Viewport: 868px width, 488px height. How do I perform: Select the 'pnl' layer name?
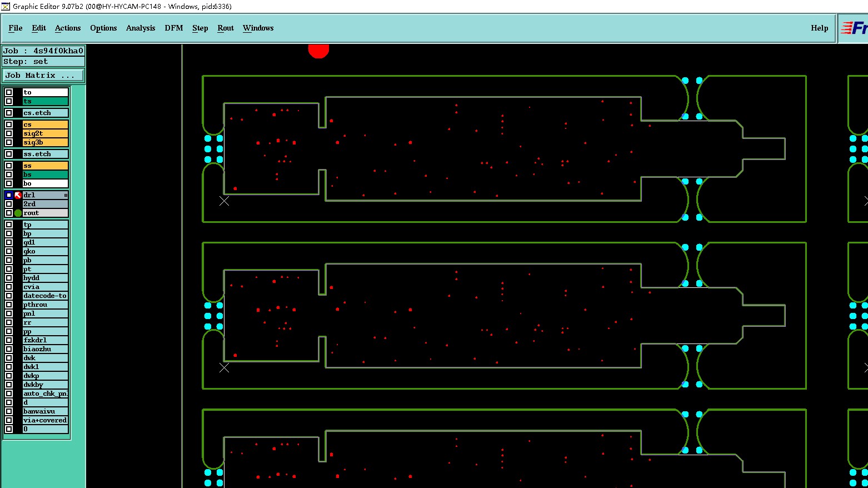click(x=45, y=313)
